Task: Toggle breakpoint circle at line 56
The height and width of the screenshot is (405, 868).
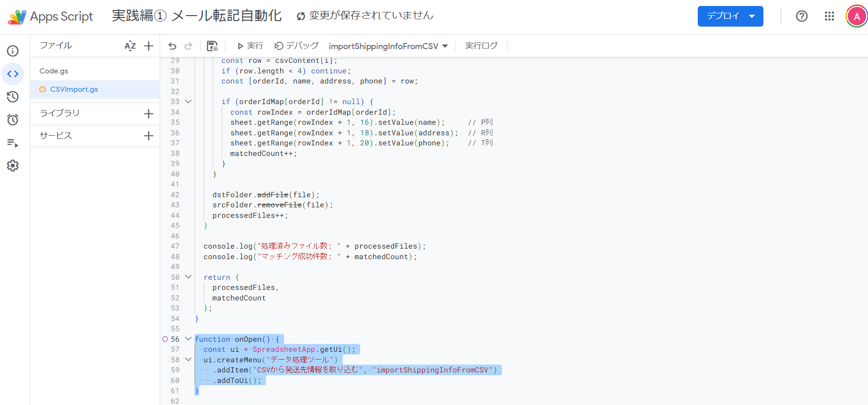Action: [x=165, y=339]
